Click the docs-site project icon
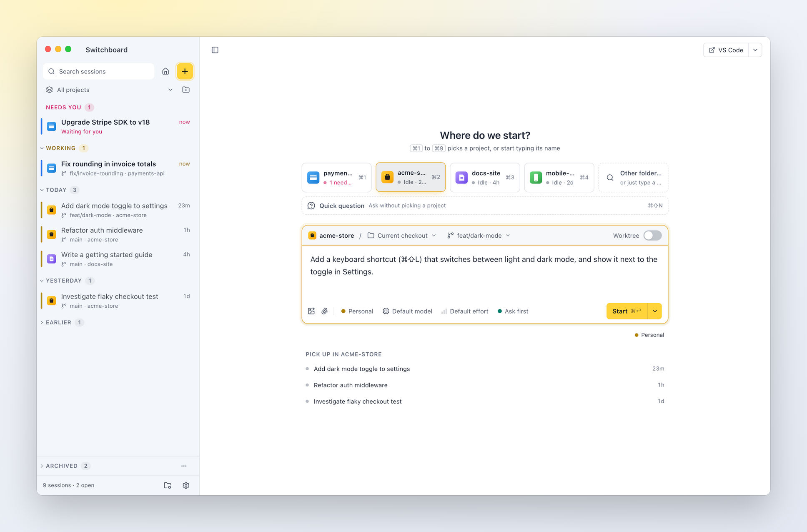Image resolution: width=807 pixels, height=532 pixels. coord(461,178)
